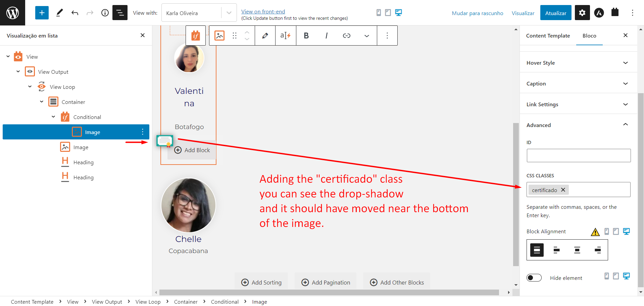Switch to the Bloco tab
The width and height of the screenshot is (644, 306).
[x=589, y=36]
